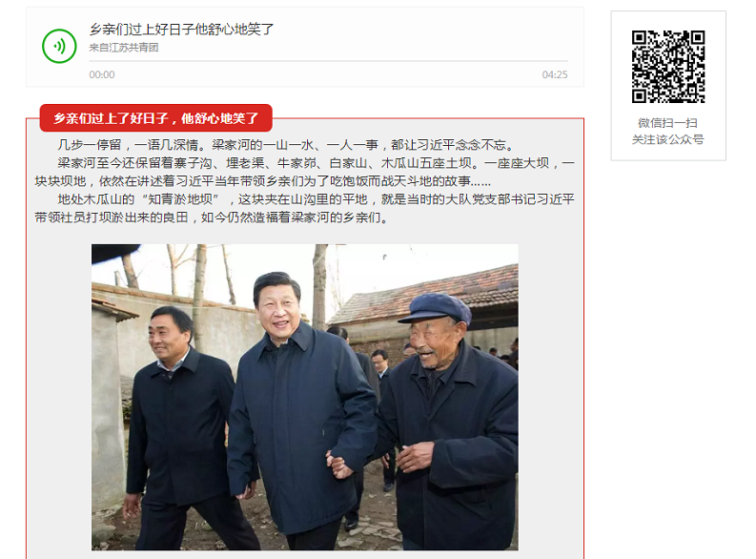Click the WeChat QR code image

(668, 67)
